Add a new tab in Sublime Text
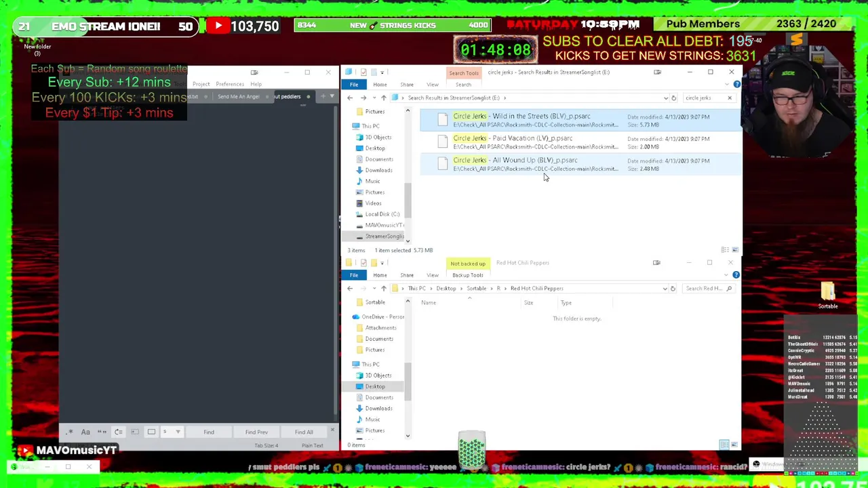Screen dimensions: 868x488 click(x=323, y=96)
